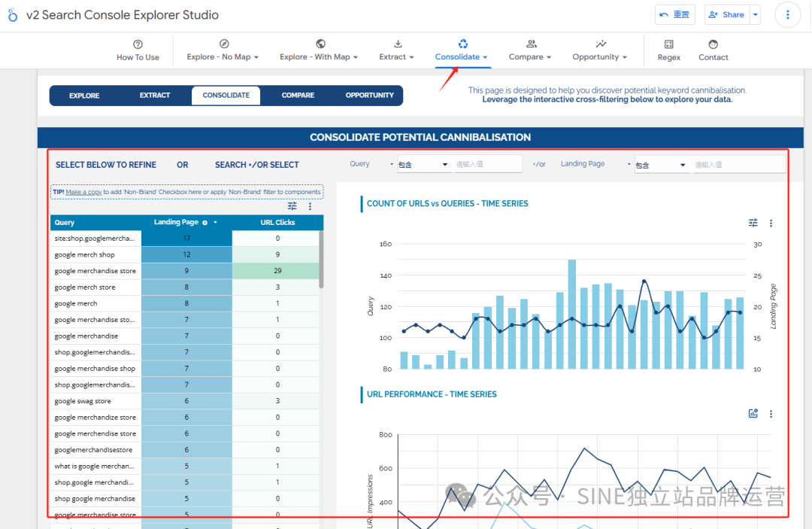Image resolution: width=812 pixels, height=529 pixels.
Task: Expand Explore - No Map menu
Action: coord(223,50)
